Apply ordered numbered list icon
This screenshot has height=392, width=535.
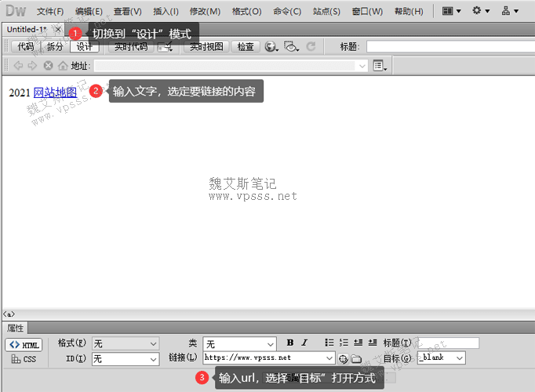click(x=344, y=343)
